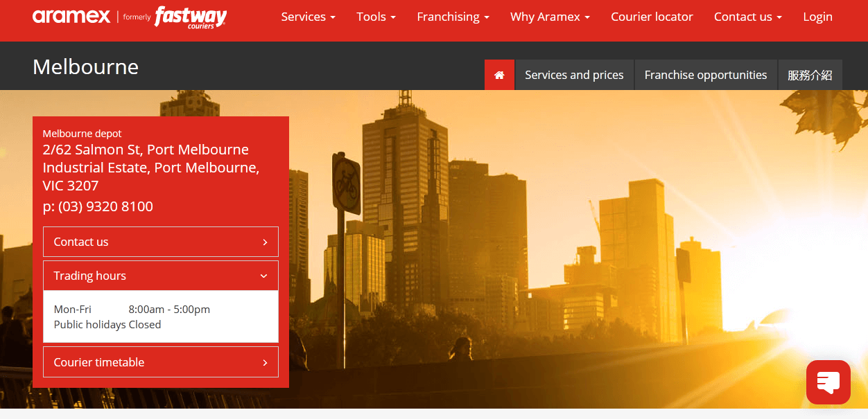Open the chat widget icon
868x419 pixels.
828,382
